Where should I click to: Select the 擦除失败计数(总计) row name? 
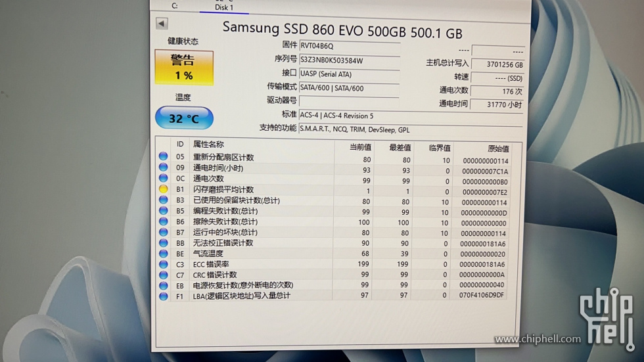pyautogui.click(x=225, y=221)
